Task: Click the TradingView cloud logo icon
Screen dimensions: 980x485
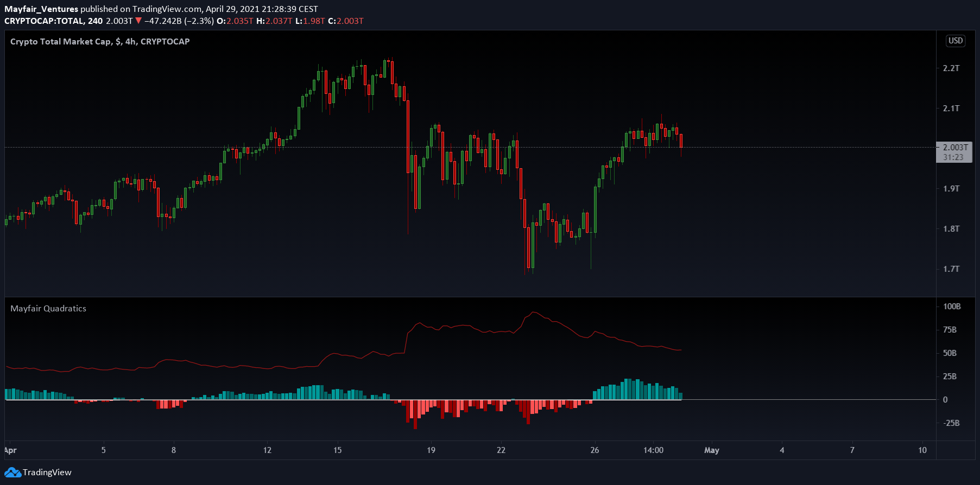Action: pyautogui.click(x=13, y=473)
